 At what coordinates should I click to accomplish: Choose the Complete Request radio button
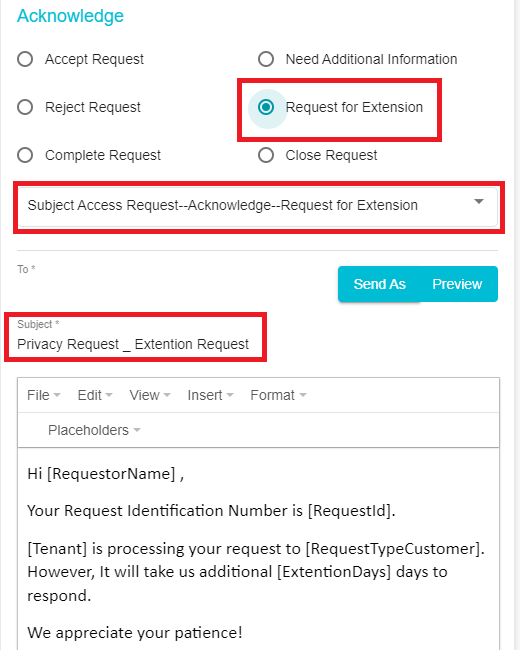pyautogui.click(x=25, y=155)
